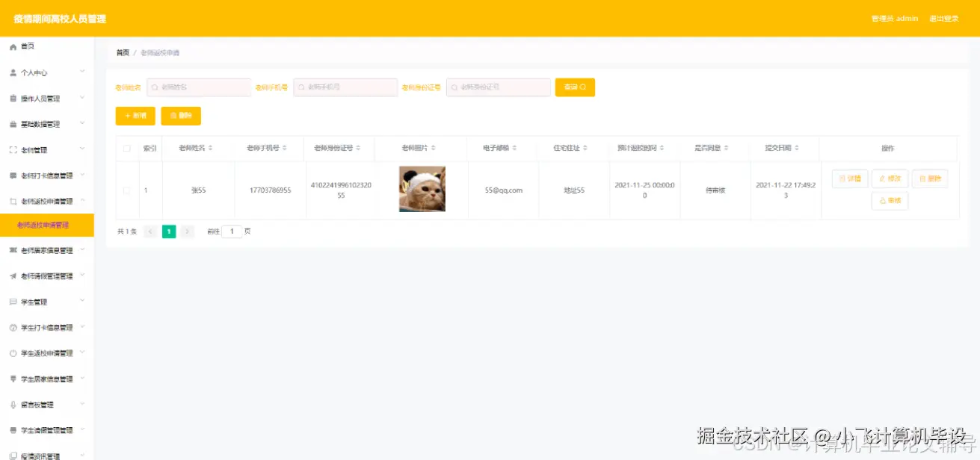Click the icon beside 老师居家信息管理

pyautogui.click(x=13, y=251)
